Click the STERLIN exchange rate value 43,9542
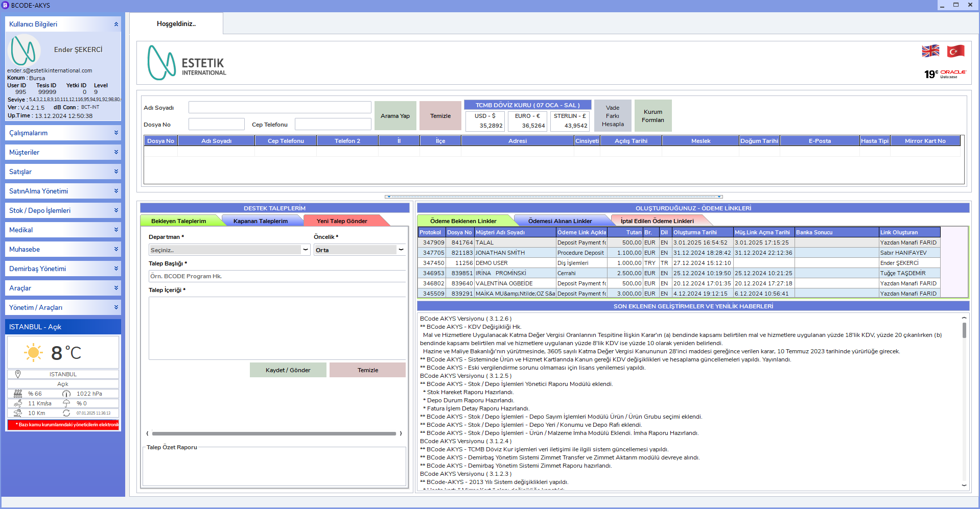Viewport: 980px width, 509px height. click(x=576, y=126)
